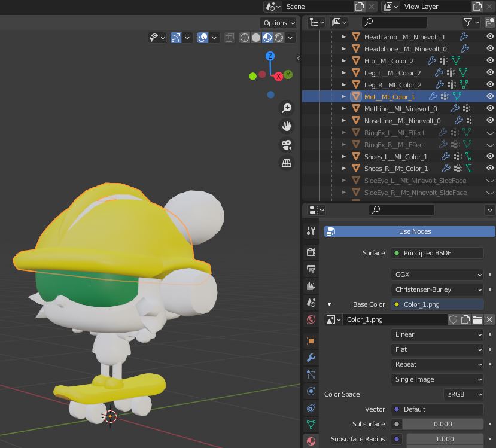This screenshot has width=496, height=448.
Task: Click the Y axis on the navigation gizmo
Action: 288,75
